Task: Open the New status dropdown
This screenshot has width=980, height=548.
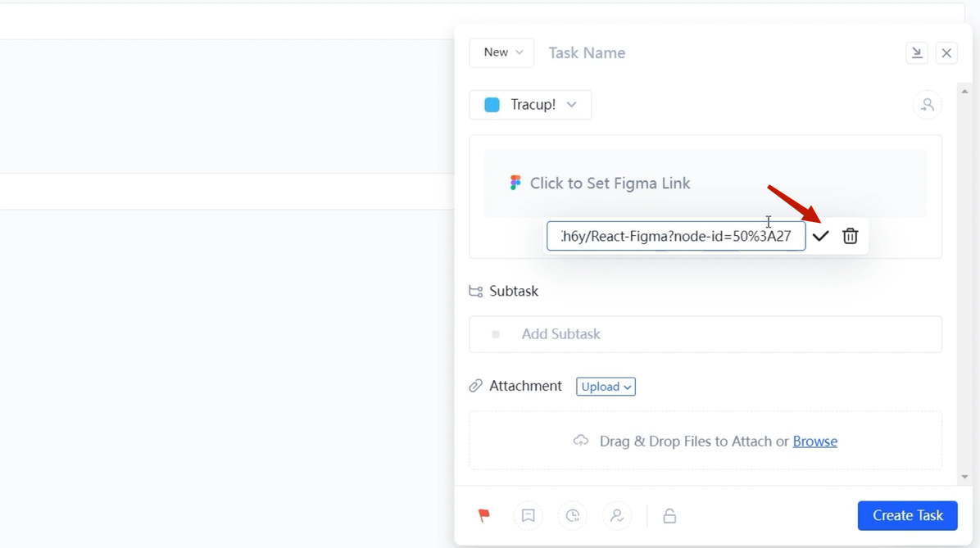Action: [x=501, y=52]
